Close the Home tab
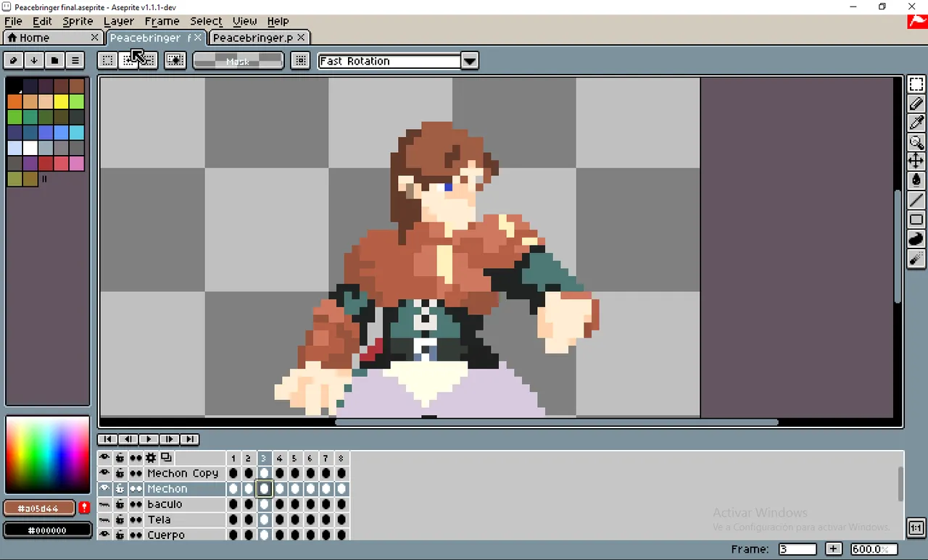Image resolution: width=928 pixels, height=560 pixels. pyautogui.click(x=95, y=37)
